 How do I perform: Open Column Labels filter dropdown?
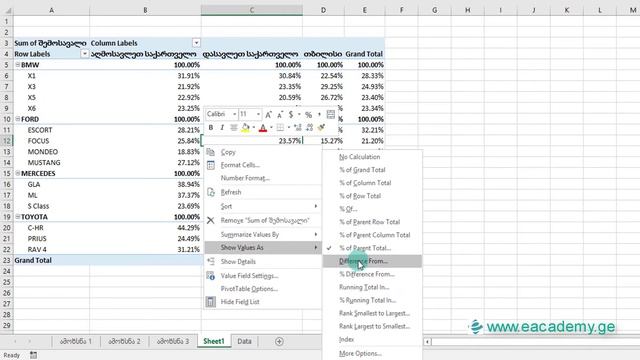coord(196,43)
